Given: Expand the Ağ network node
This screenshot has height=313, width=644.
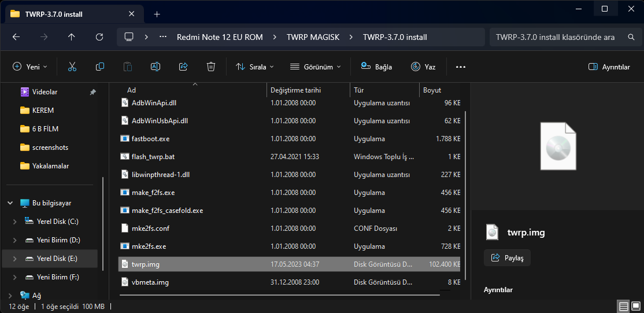Looking at the screenshot, I should (10, 295).
